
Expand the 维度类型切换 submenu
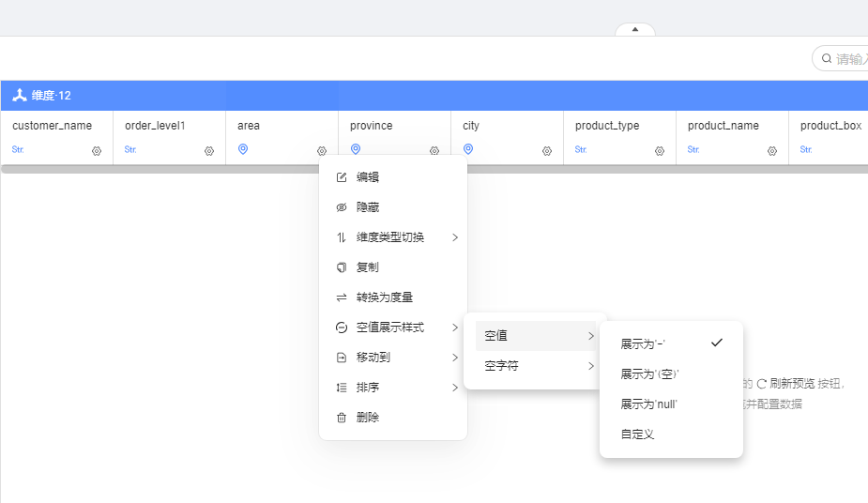tap(392, 237)
